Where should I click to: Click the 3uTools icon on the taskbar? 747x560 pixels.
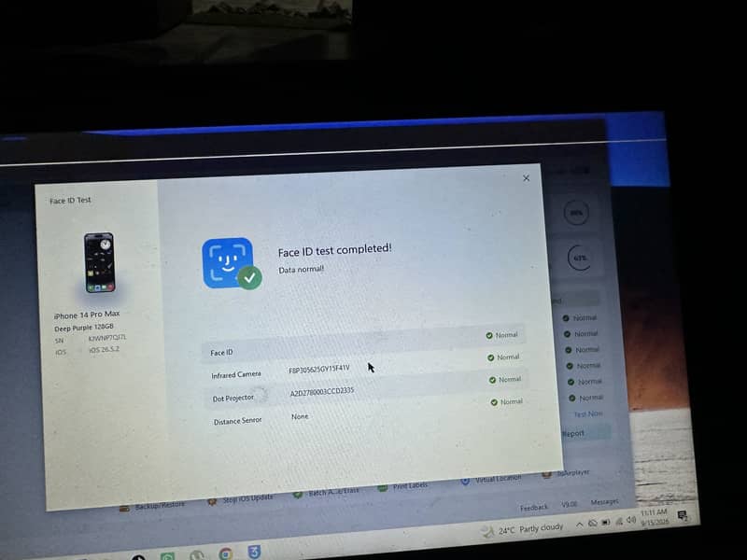[x=254, y=552]
